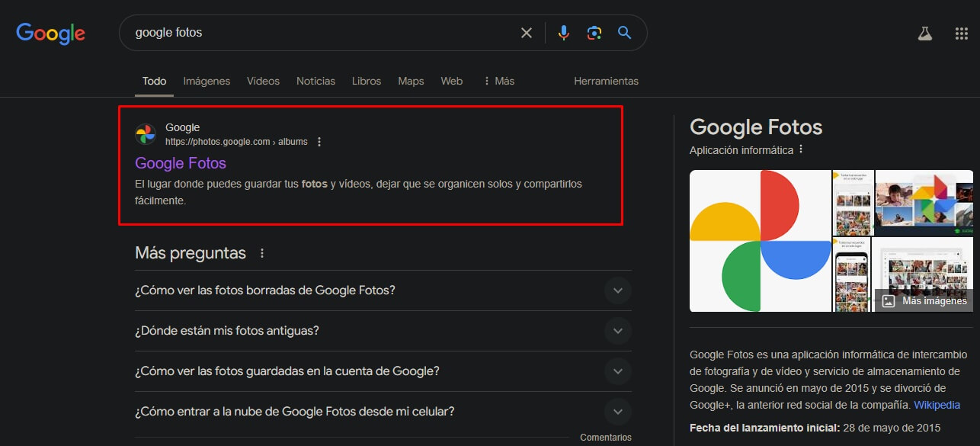Open the Wikipedia source link
Screen dimensions: 980x446
tap(937, 405)
